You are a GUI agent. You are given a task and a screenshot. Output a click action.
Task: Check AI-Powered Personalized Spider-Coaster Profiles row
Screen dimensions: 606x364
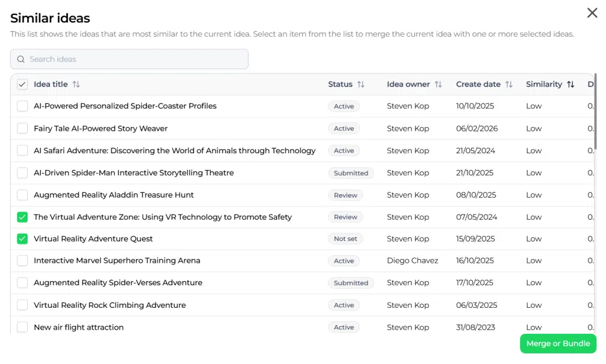pos(22,106)
